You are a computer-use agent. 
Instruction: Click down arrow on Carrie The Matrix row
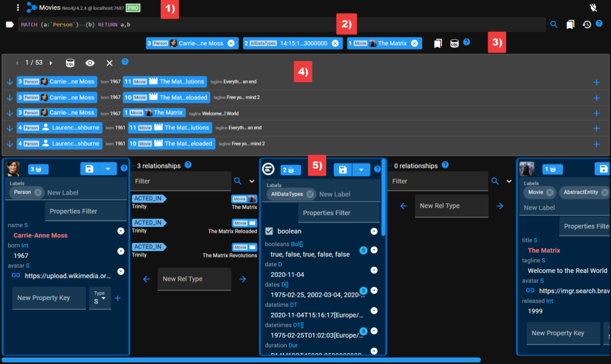10,113
